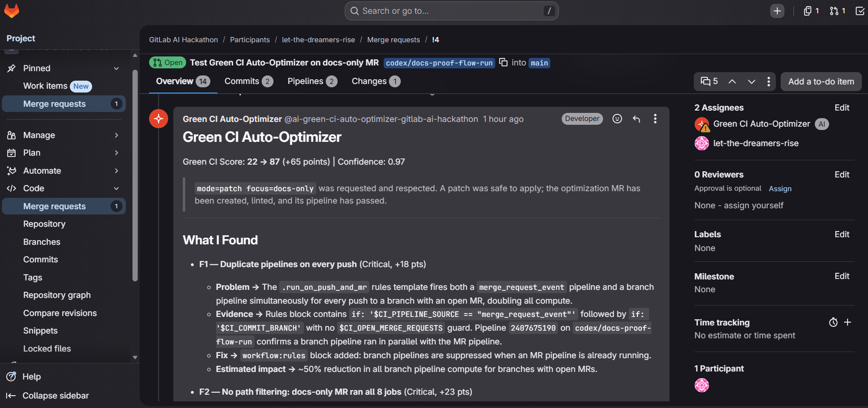Copy source branch name icon

503,63
